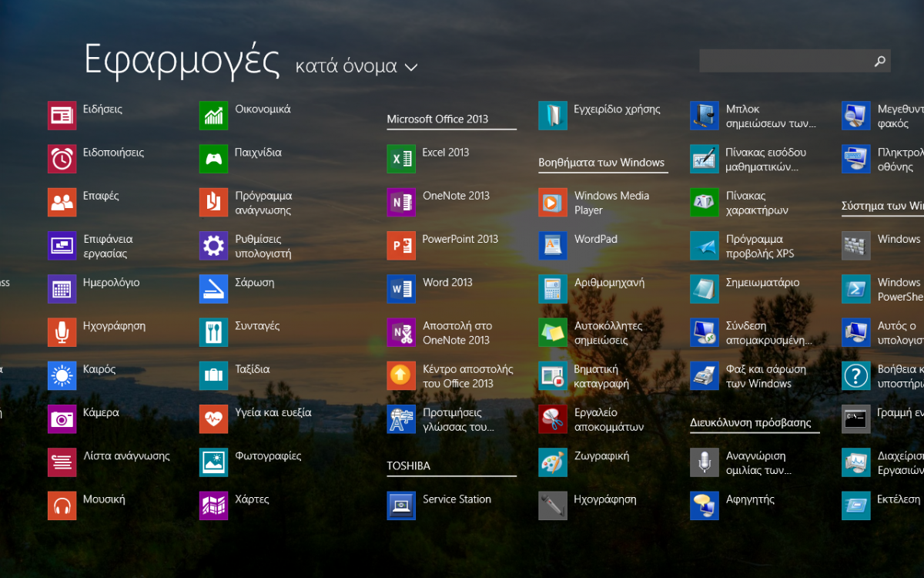This screenshot has width=924, height=578.
Task: Launch the Πρόγραμμα προβολής XPS icon
Action: tap(705, 246)
